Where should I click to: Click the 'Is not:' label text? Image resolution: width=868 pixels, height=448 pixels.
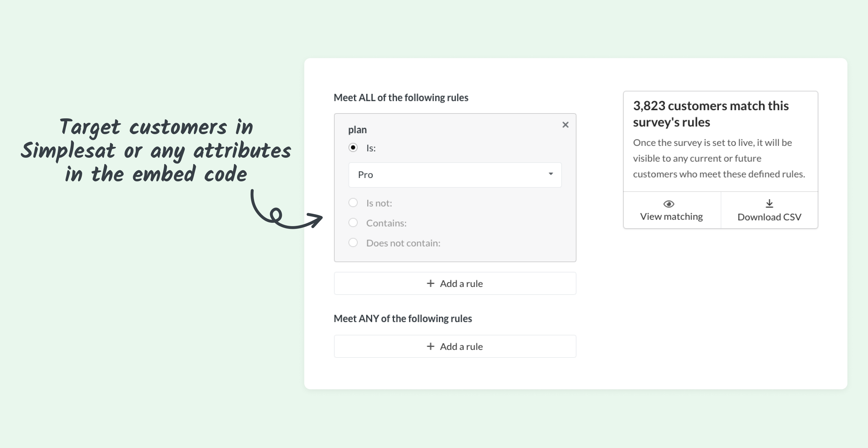[x=379, y=203]
